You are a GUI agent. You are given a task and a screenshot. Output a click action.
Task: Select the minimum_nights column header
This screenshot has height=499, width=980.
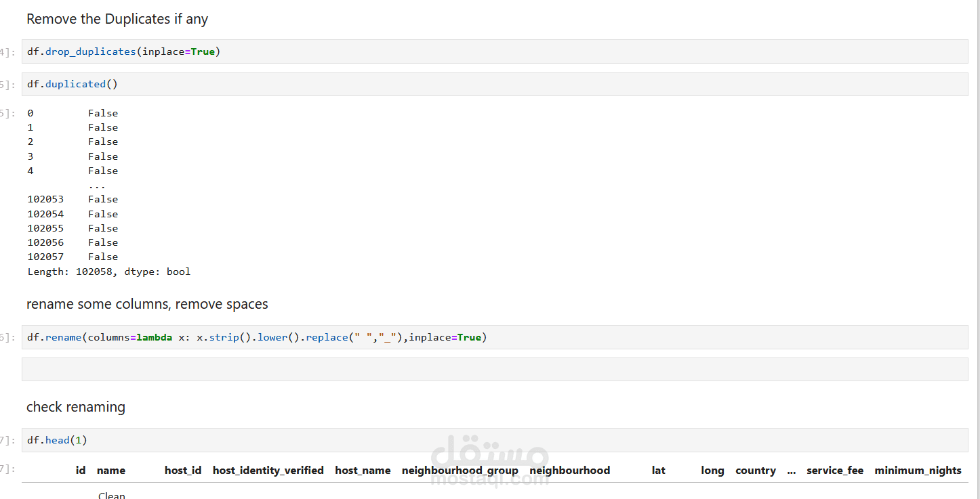click(x=918, y=471)
